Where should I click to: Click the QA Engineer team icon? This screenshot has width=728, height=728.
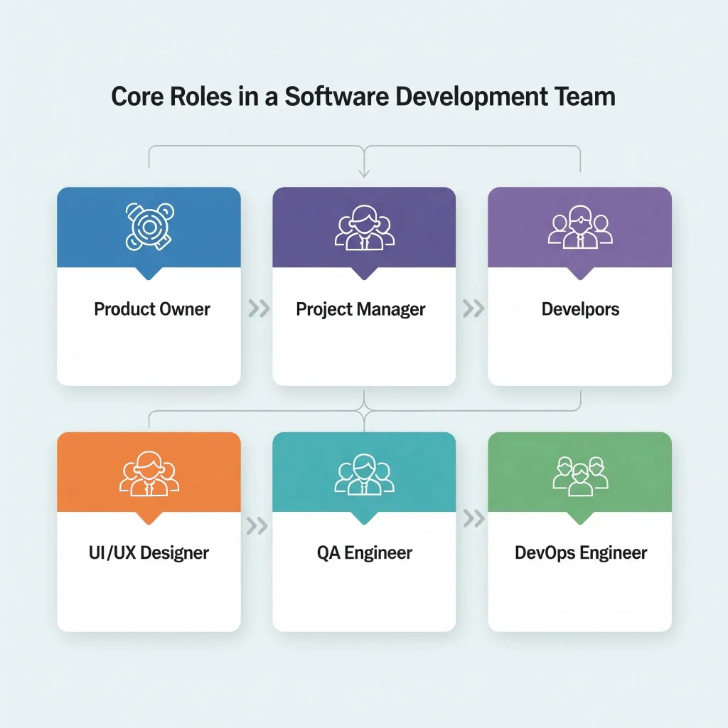[x=364, y=473]
